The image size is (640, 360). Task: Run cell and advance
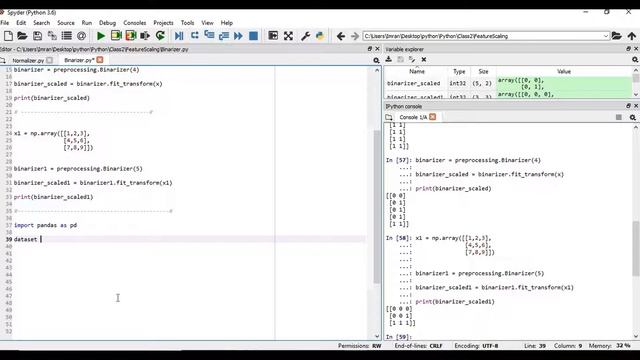131,36
